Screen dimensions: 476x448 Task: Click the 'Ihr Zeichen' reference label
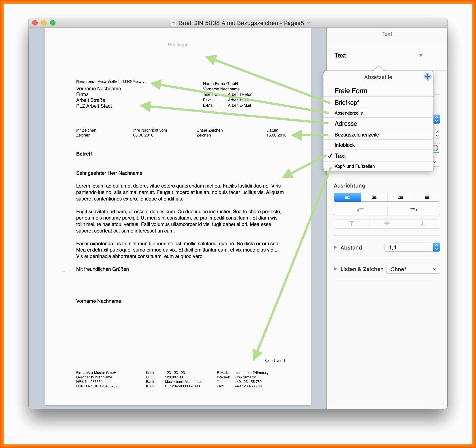[x=86, y=130]
